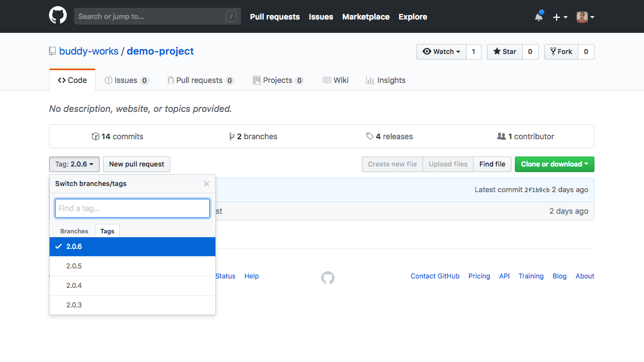Open Training footer link

pyautogui.click(x=531, y=276)
